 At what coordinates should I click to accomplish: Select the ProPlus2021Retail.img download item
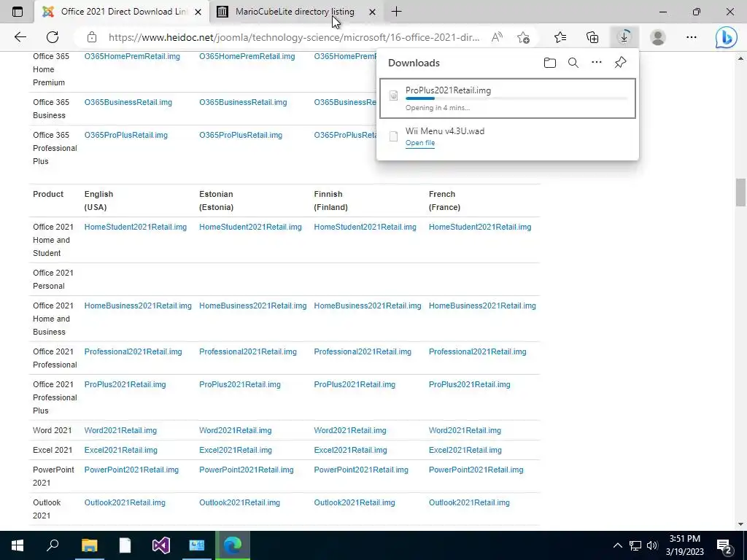tap(508, 98)
